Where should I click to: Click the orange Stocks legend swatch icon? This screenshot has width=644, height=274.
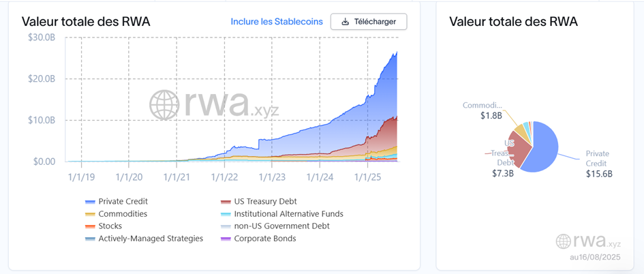(89, 226)
